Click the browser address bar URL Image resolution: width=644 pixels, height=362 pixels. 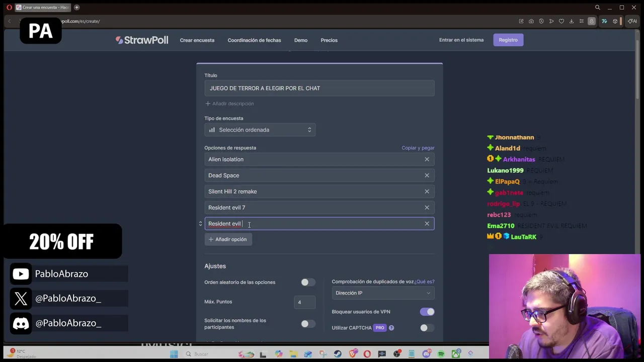coord(80,21)
